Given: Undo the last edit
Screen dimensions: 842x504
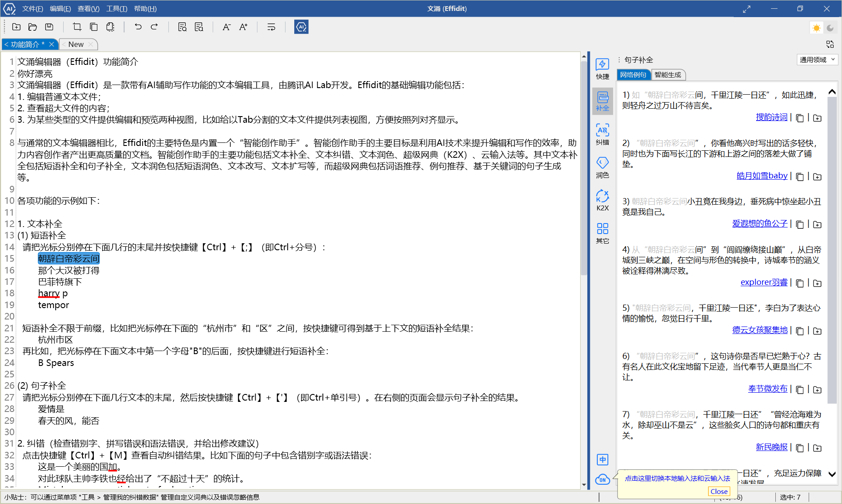Looking at the screenshot, I should tap(138, 27).
